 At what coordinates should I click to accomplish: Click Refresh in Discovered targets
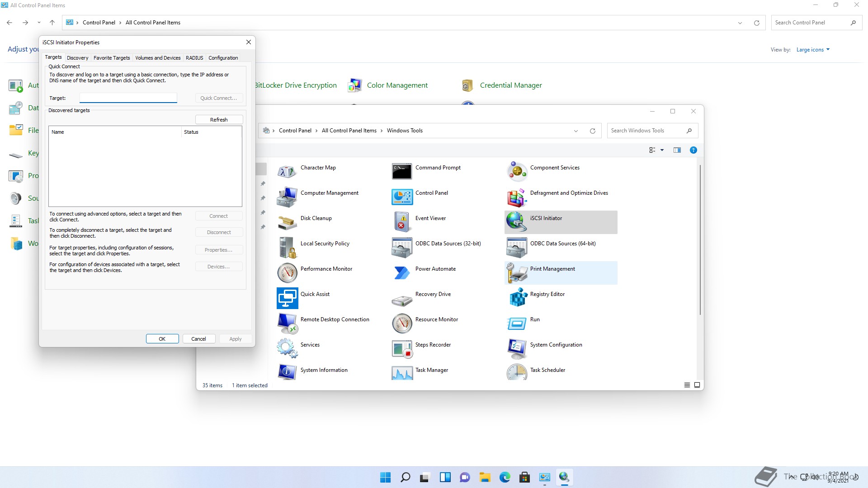(219, 120)
